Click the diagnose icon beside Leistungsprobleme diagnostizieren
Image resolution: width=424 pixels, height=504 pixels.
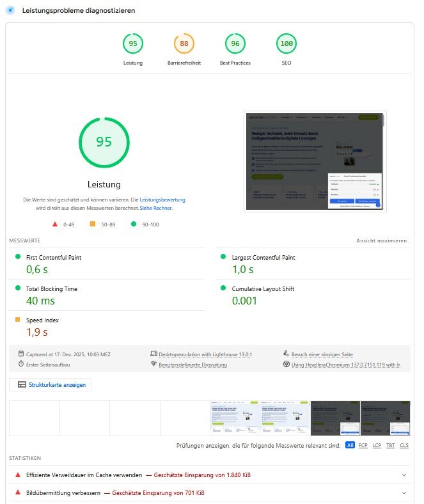10,11
